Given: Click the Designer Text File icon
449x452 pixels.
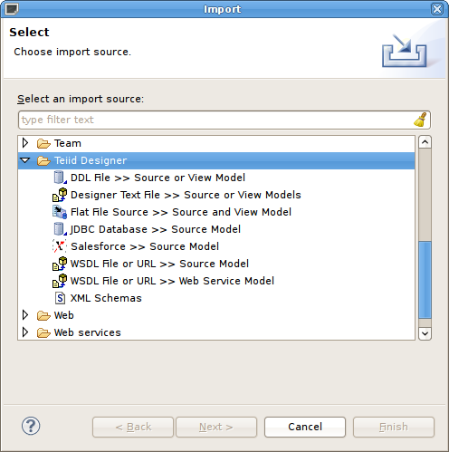Looking at the screenshot, I should coord(60,195).
